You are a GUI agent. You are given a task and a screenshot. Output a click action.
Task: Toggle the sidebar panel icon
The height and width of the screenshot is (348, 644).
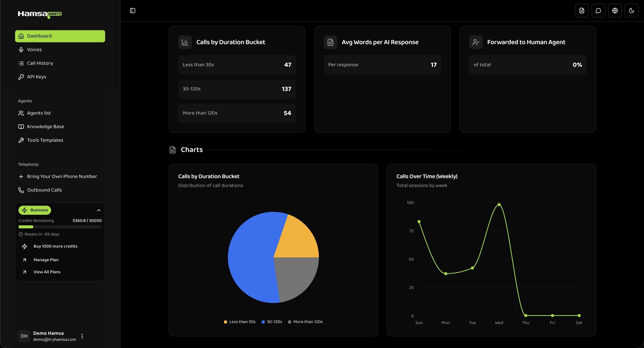click(132, 11)
